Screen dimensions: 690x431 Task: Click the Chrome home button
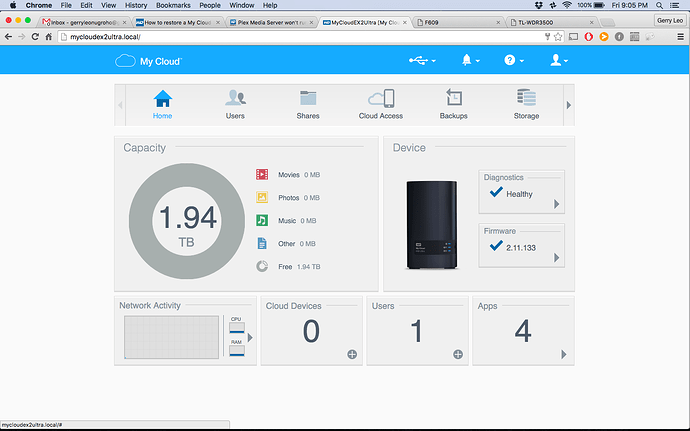pyautogui.click(x=49, y=37)
